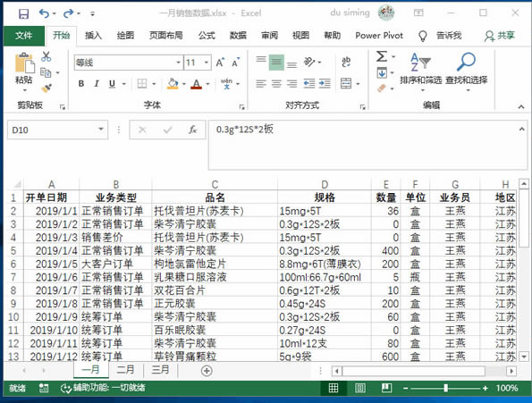Switch to the 插入 (Insert) tab

(x=93, y=35)
